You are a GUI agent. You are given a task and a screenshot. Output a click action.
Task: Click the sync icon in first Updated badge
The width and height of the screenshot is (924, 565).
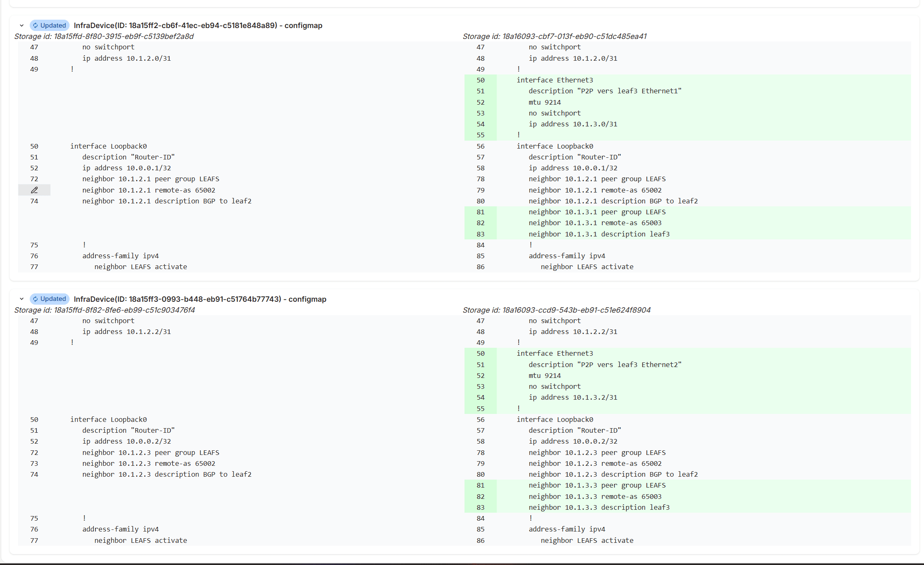pos(36,26)
